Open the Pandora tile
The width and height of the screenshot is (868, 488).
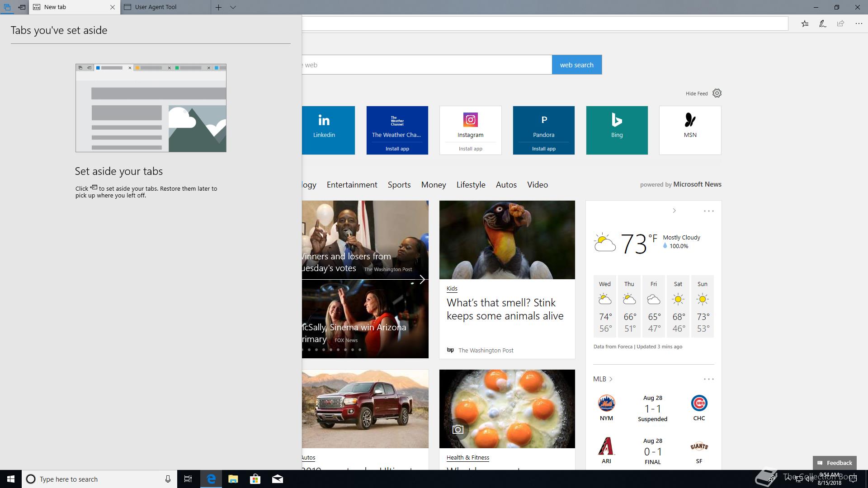[x=543, y=124]
